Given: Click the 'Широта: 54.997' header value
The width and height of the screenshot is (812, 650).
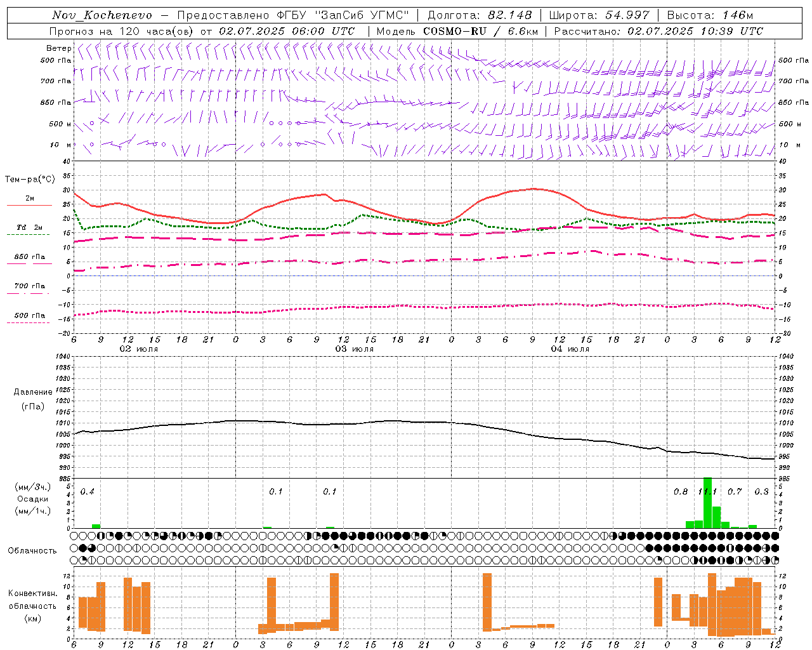Looking at the screenshot, I should tap(599, 15).
